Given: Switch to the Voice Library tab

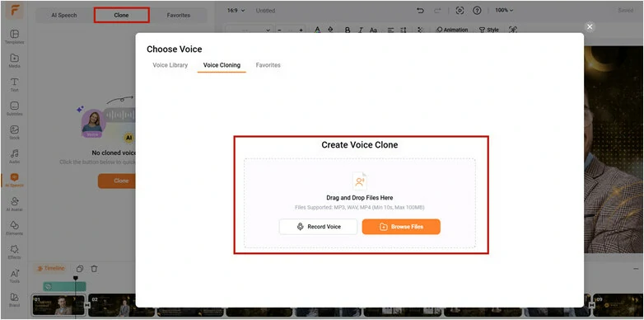Looking at the screenshot, I should (x=170, y=65).
